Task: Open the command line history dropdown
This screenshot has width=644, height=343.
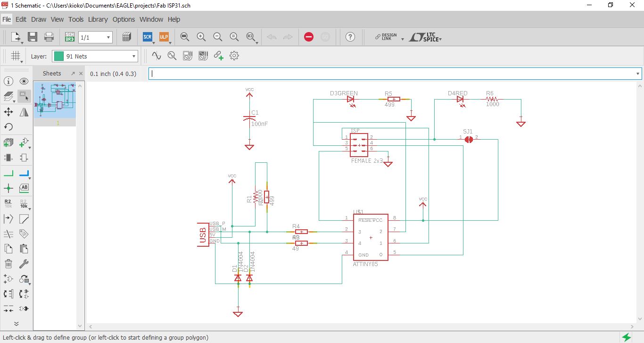Action: coord(638,74)
